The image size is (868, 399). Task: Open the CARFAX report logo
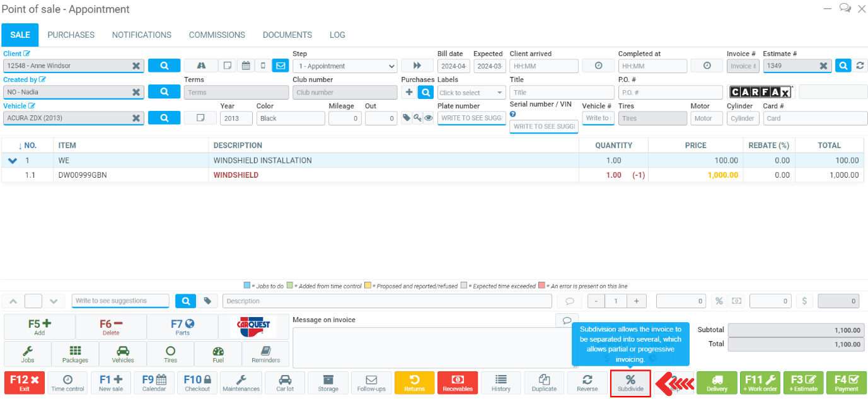(x=761, y=92)
